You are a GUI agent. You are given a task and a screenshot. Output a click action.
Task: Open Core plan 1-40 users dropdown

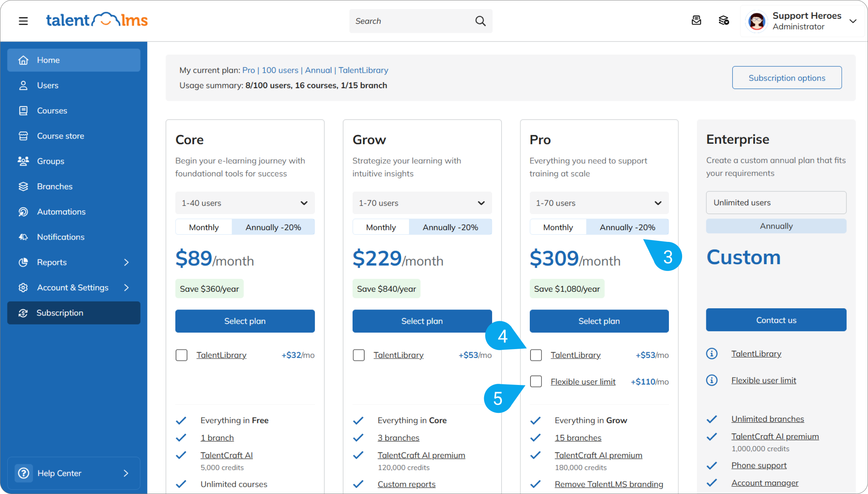coord(245,203)
